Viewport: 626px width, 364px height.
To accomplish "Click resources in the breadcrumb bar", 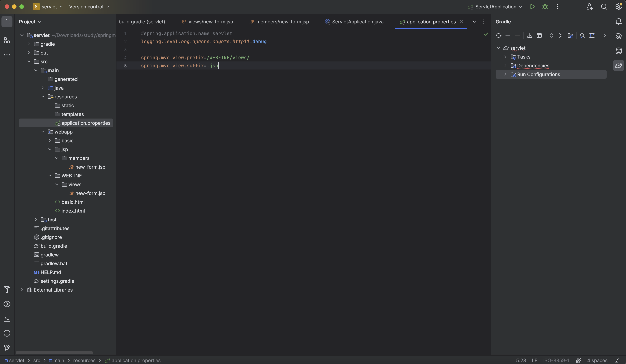I will click(x=84, y=361).
